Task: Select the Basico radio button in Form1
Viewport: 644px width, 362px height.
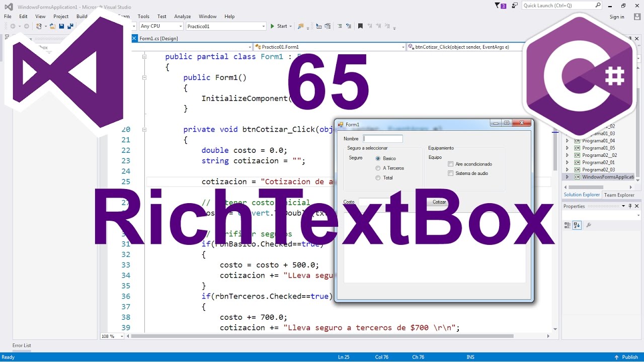Action: pyautogui.click(x=378, y=158)
